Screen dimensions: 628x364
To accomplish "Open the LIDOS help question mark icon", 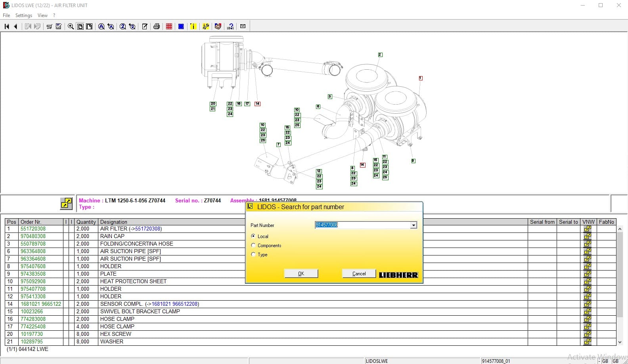I will tap(230, 27).
